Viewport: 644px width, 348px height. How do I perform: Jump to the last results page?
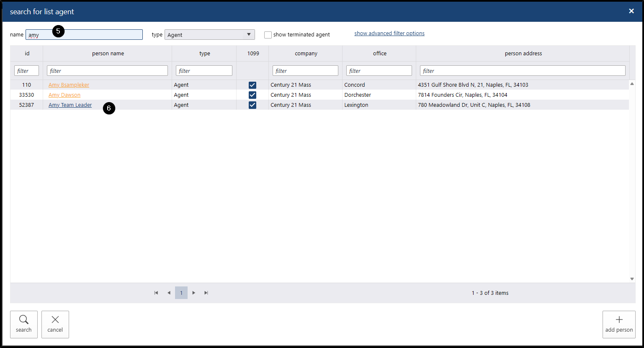pyautogui.click(x=206, y=293)
